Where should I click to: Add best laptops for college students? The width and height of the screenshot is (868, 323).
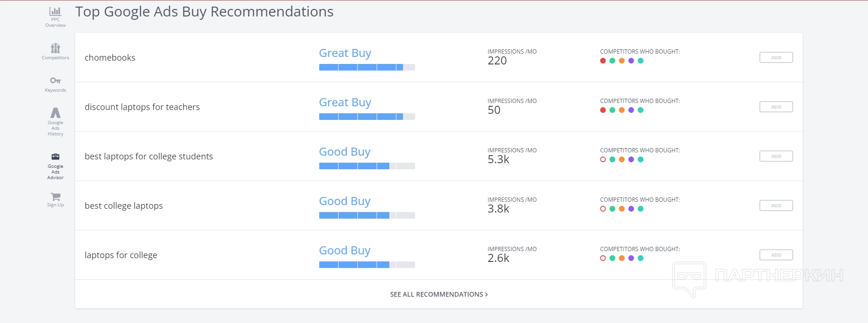(776, 156)
